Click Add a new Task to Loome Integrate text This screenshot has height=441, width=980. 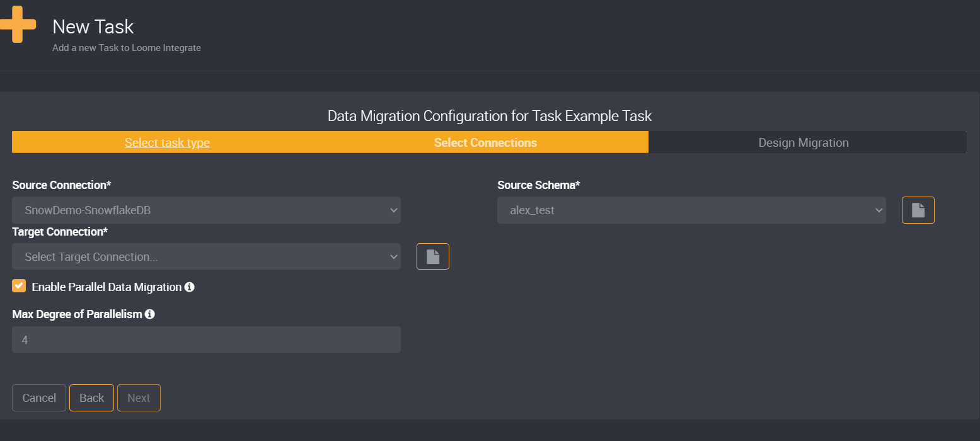(127, 47)
